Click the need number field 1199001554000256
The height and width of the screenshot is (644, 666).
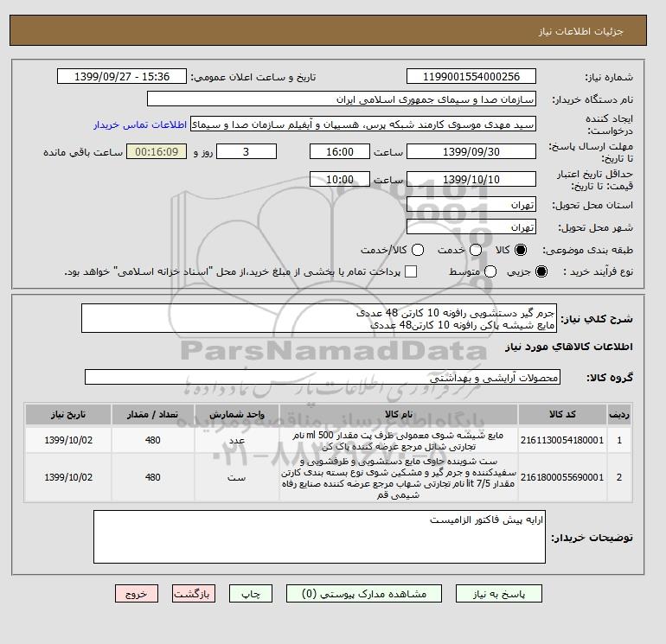pyautogui.click(x=471, y=76)
